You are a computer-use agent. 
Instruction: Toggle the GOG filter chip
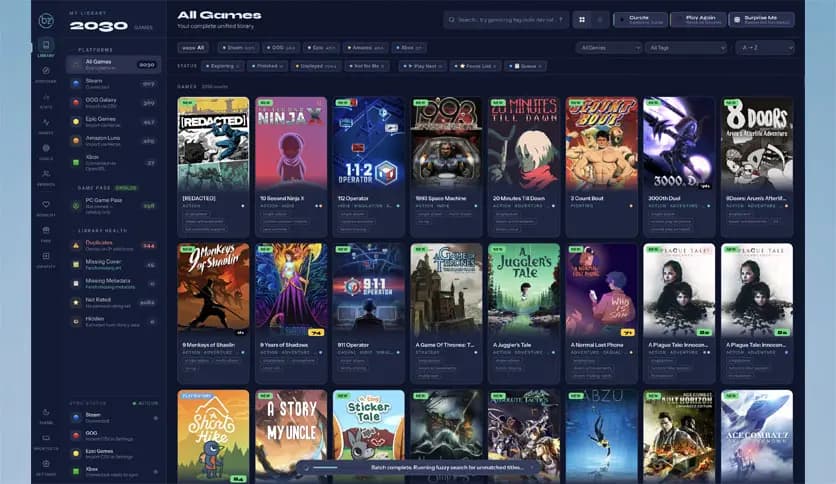pos(280,47)
